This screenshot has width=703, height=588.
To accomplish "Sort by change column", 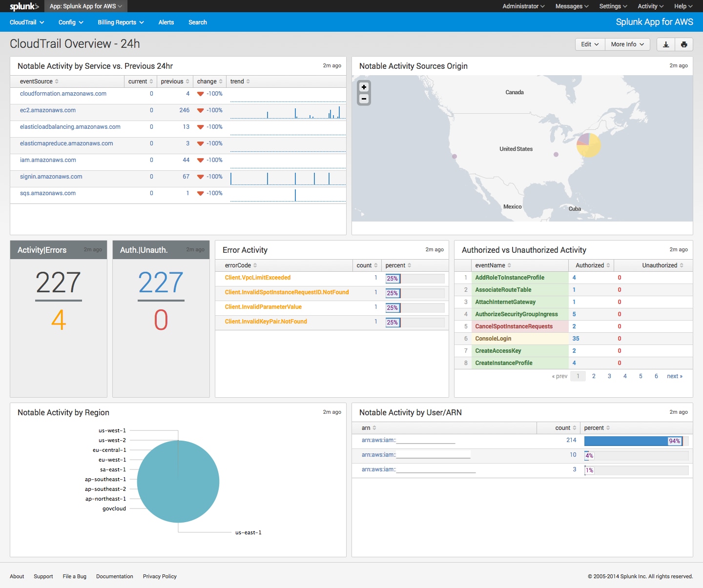I will 210,81.
